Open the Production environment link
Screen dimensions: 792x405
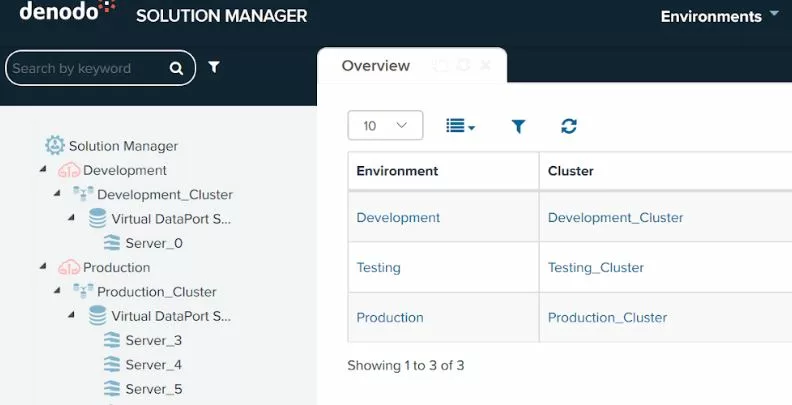point(390,318)
